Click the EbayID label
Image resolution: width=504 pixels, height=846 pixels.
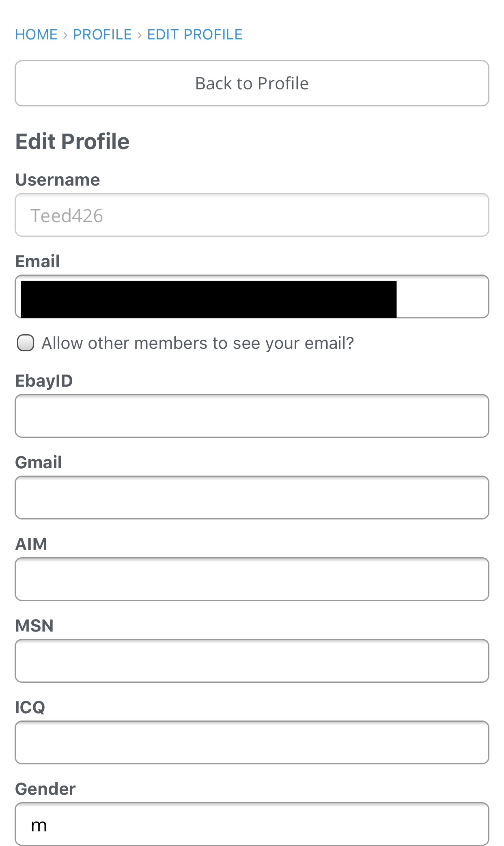(44, 381)
